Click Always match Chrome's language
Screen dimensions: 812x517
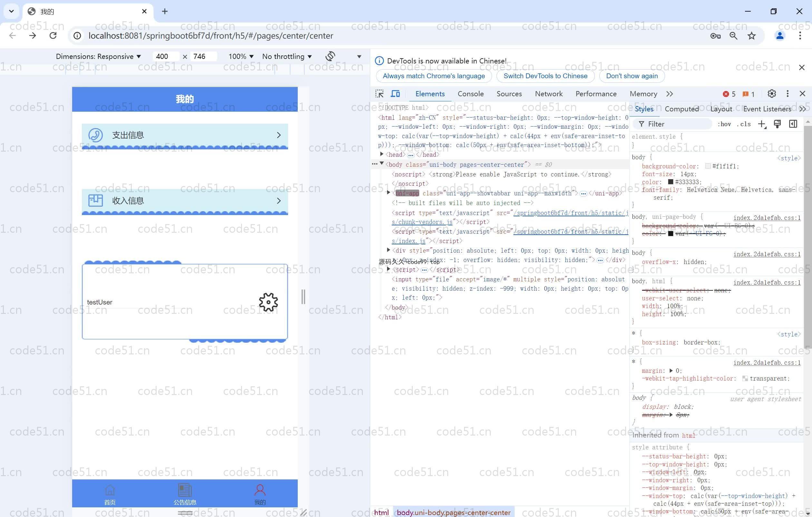point(434,76)
